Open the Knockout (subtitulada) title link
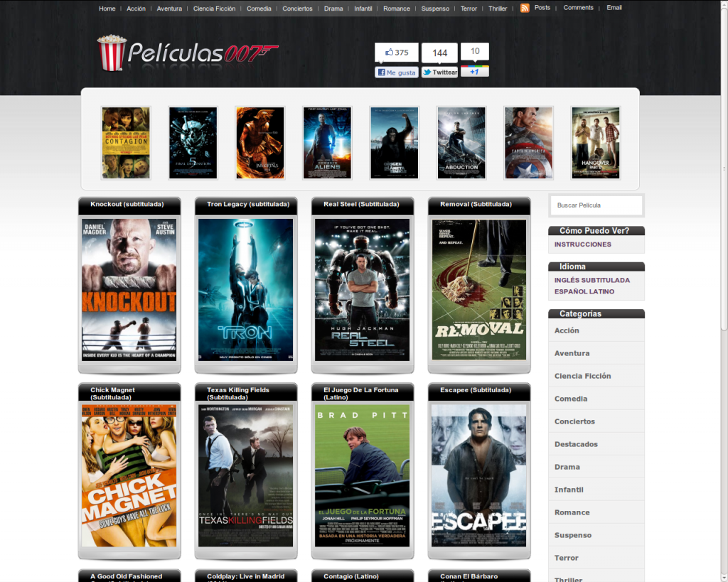The height and width of the screenshot is (582, 728). point(127,204)
